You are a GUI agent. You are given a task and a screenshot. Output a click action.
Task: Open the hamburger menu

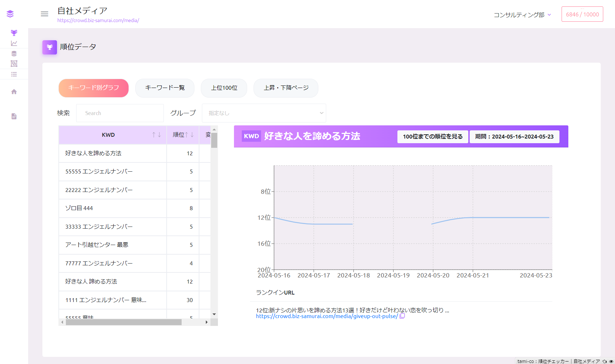click(x=45, y=14)
